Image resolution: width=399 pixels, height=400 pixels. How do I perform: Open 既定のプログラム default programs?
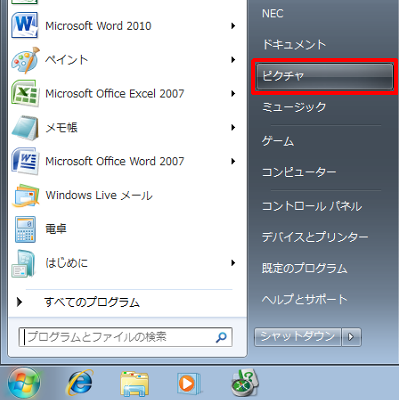[x=305, y=268]
